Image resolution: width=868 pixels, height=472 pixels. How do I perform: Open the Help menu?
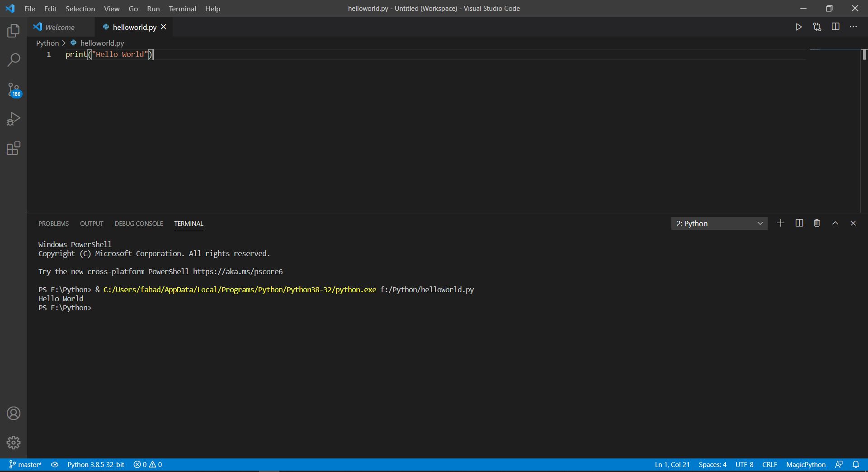tap(212, 9)
